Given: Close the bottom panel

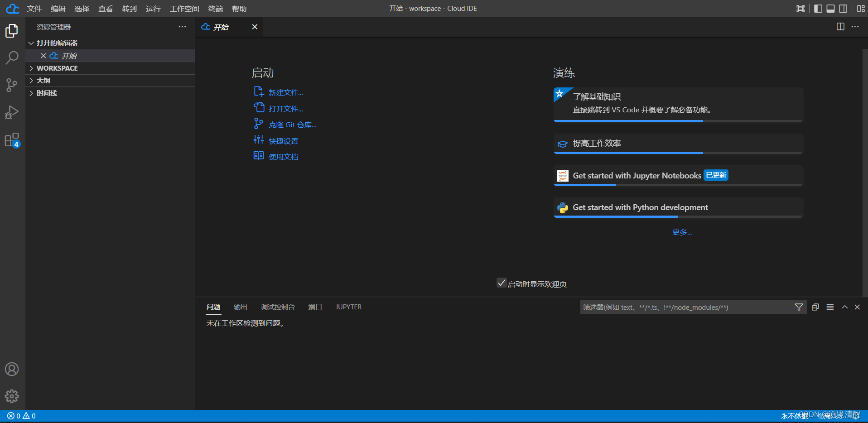Looking at the screenshot, I should coord(857,307).
